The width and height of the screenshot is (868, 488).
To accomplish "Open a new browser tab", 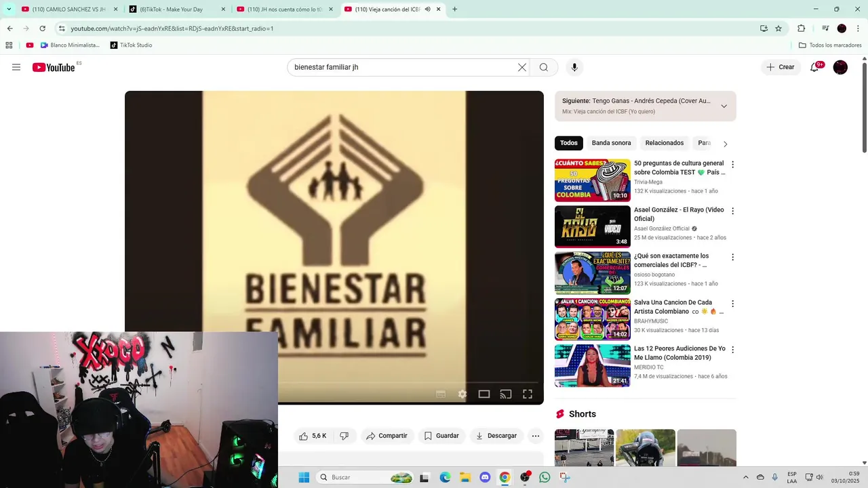I will (x=454, y=9).
